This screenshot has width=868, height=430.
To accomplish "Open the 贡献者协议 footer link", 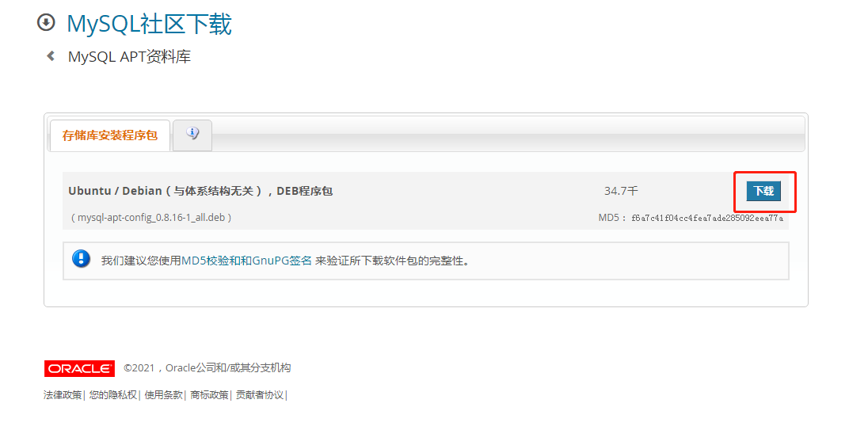I will (260, 395).
